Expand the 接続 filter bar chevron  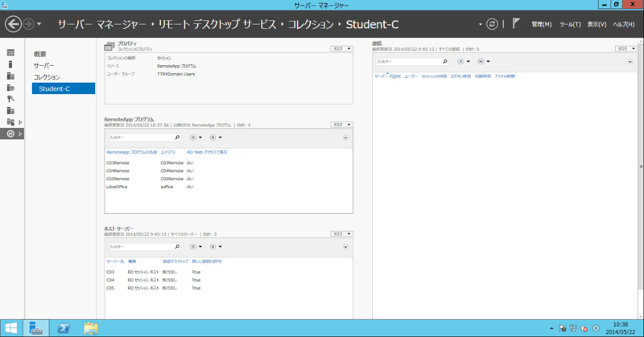point(630,62)
